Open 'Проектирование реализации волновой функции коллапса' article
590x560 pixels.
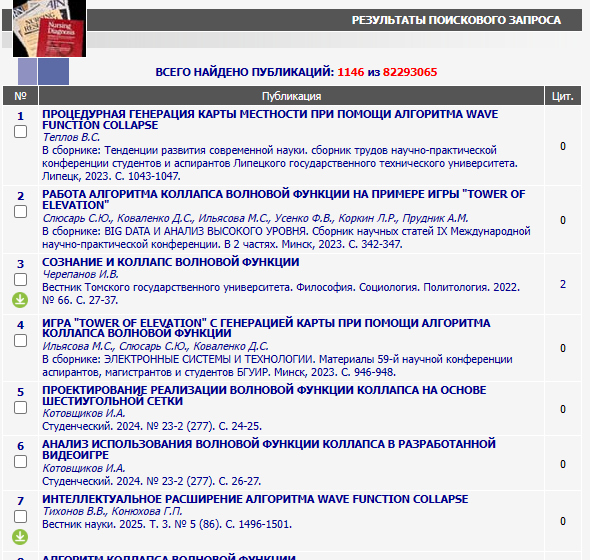pos(264,396)
